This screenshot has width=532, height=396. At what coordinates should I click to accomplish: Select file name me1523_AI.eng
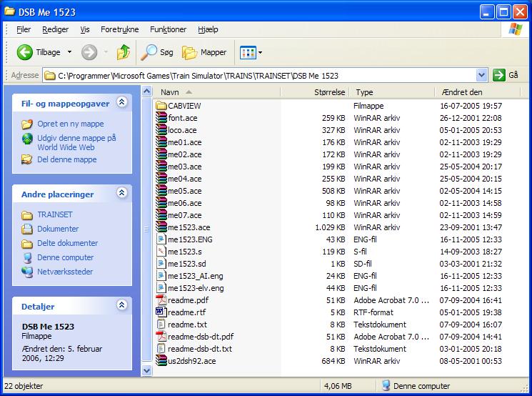pyautogui.click(x=196, y=276)
